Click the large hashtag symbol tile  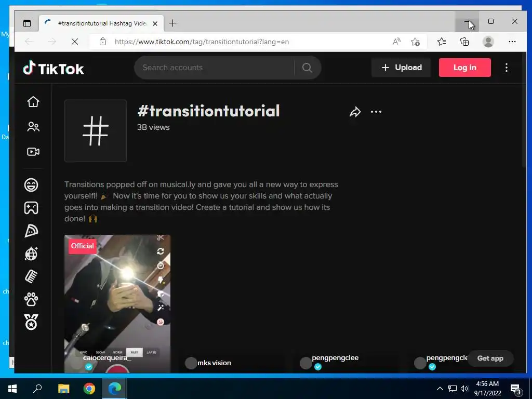(x=96, y=130)
